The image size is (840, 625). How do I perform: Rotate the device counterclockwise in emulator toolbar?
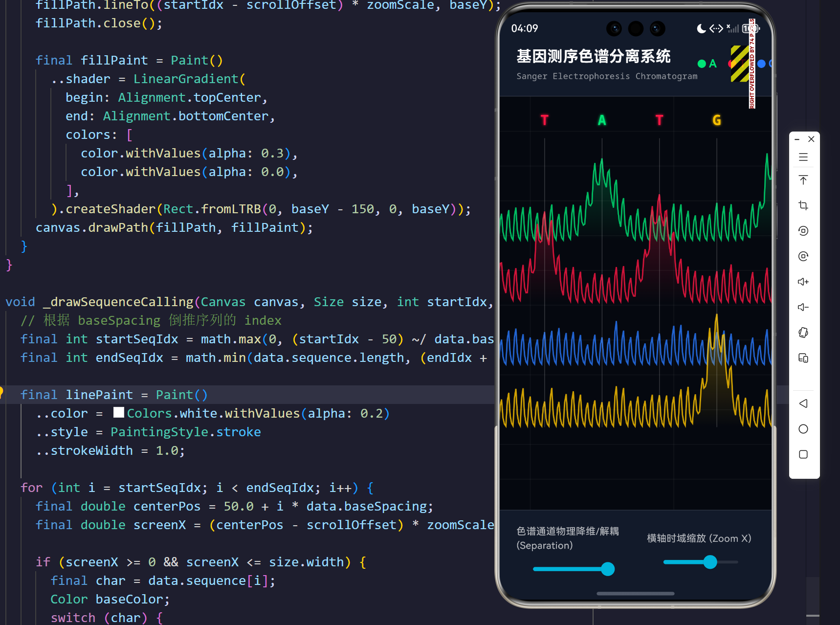[803, 231]
